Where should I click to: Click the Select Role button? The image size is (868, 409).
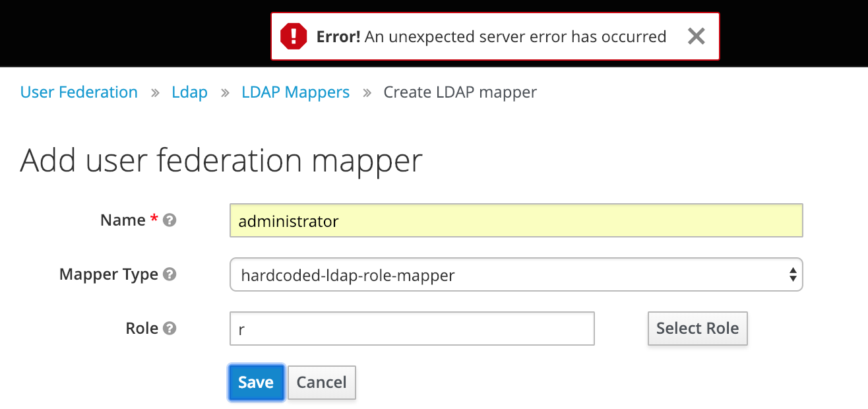(697, 329)
